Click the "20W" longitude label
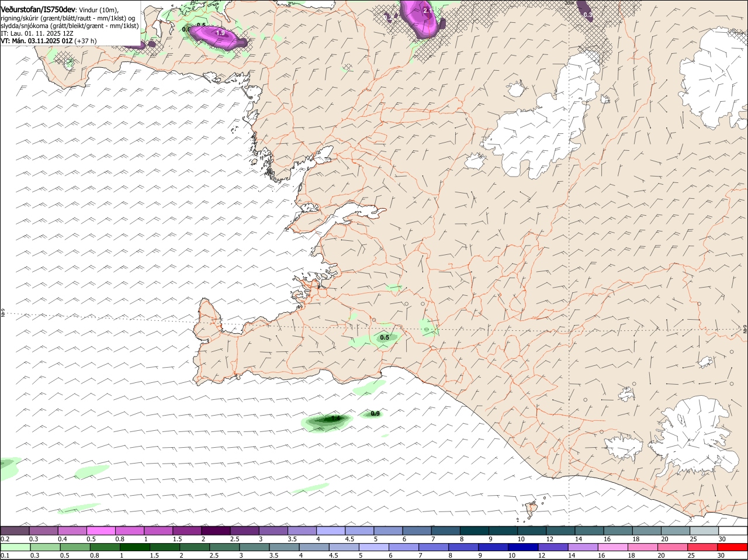Screen dimensions: 748x560 [570, 3]
